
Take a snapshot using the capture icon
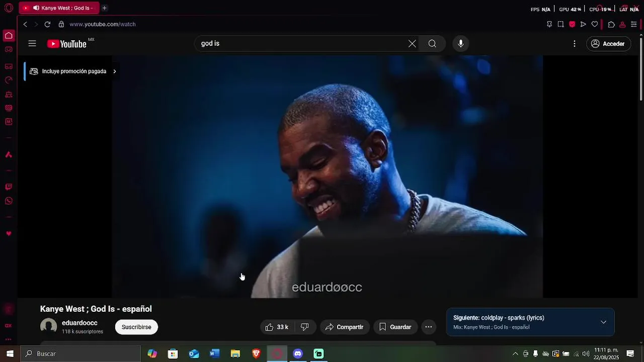tap(560, 24)
